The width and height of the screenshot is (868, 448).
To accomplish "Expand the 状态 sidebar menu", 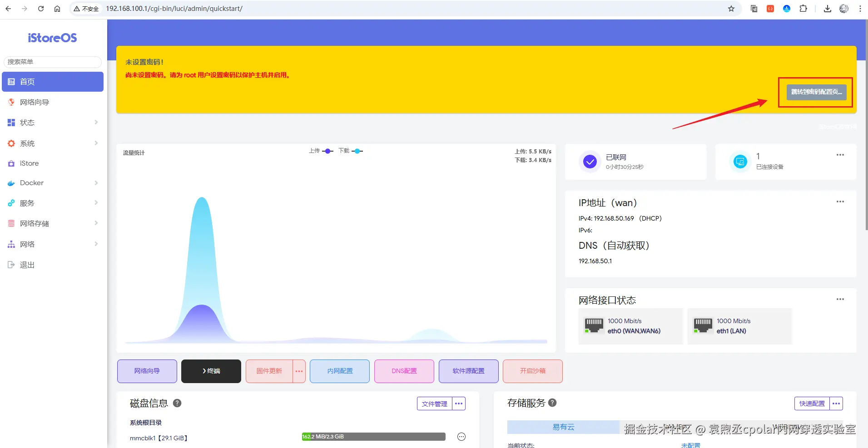I will click(x=53, y=123).
